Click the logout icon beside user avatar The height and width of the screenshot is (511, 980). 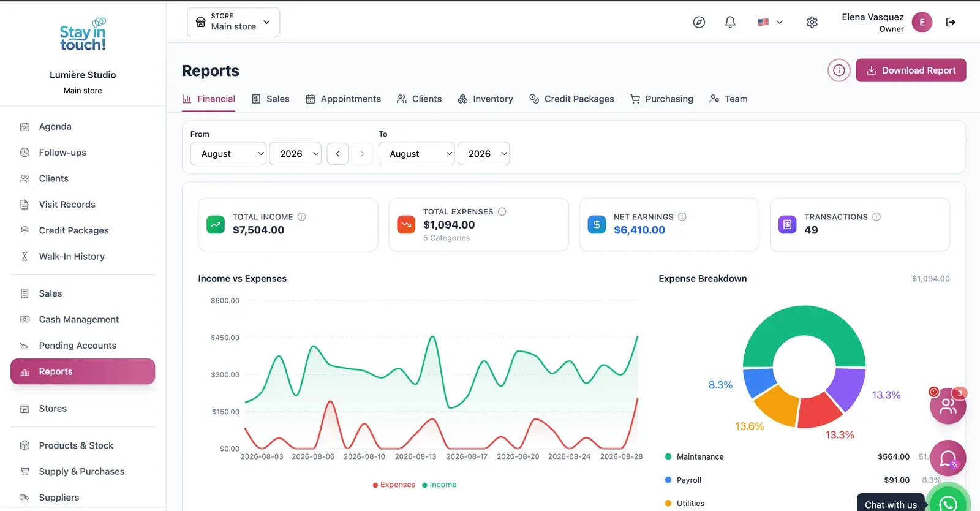951,22
